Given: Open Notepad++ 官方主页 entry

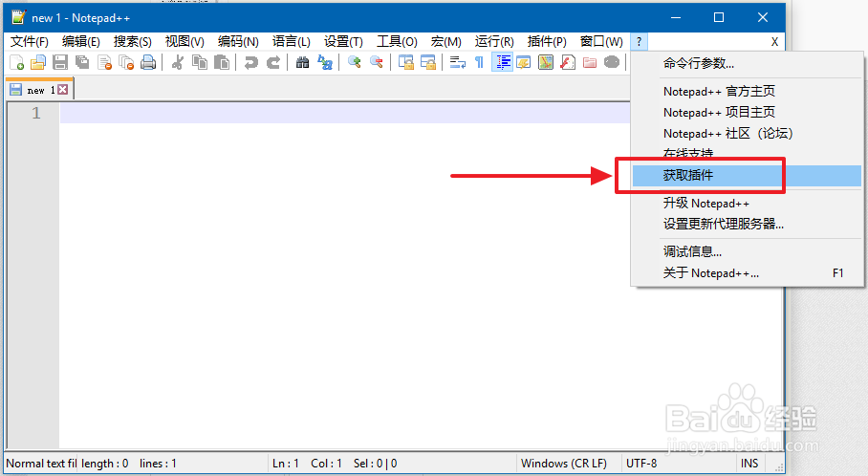Looking at the screenshot, I should [x=748, y=92].
